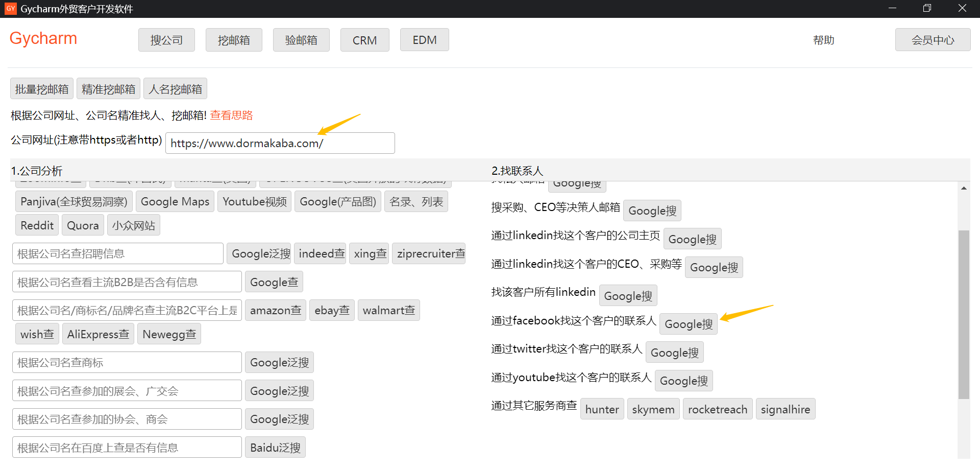Click the 小众网站 button
The height and width of the screenshot is (468, 980).
click(x=134, y=225)
